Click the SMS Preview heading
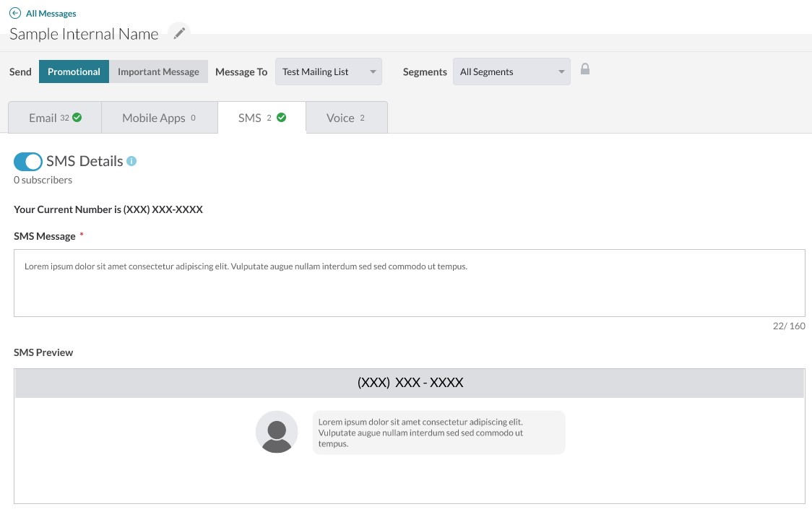The height and width of the screenshot is (512, 812). (43, 352)
